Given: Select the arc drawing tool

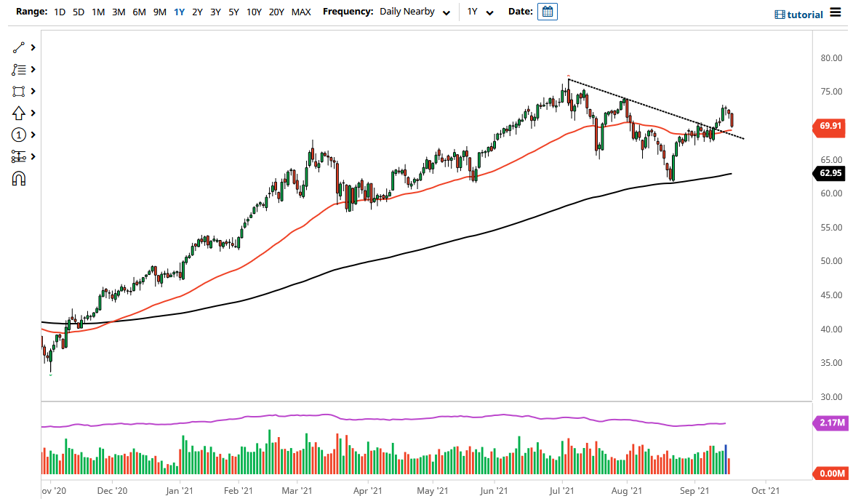Looking at the screenshot, I should point(19,178).
